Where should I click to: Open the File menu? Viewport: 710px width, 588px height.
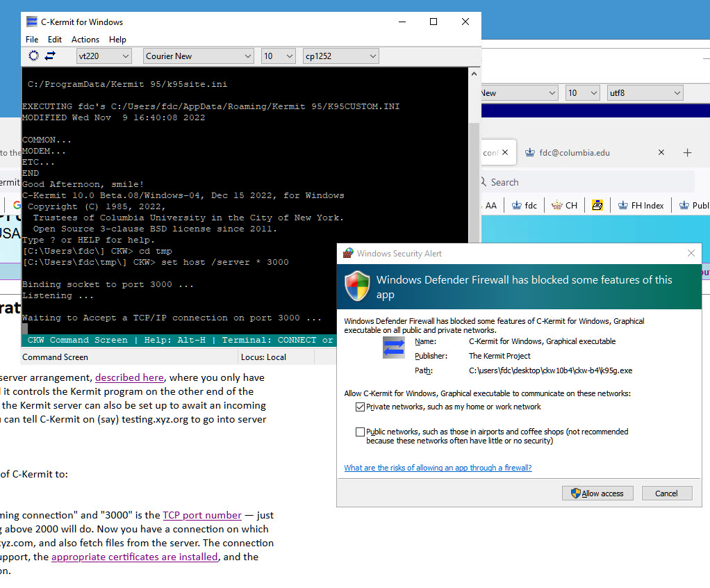click(32, 40)
